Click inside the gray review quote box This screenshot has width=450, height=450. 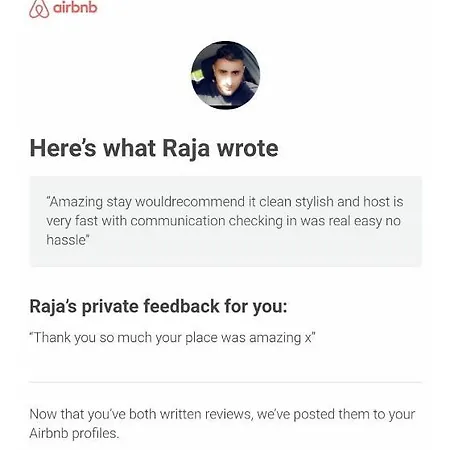226,221
